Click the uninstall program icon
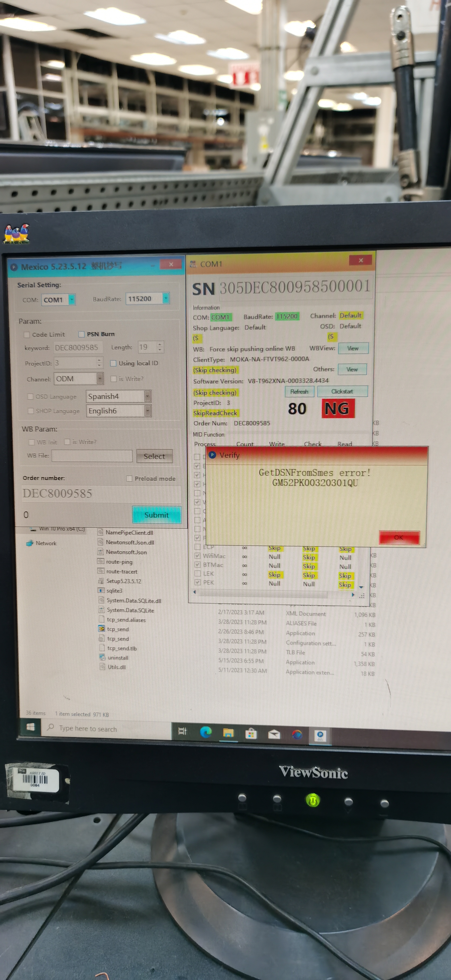 102,657
